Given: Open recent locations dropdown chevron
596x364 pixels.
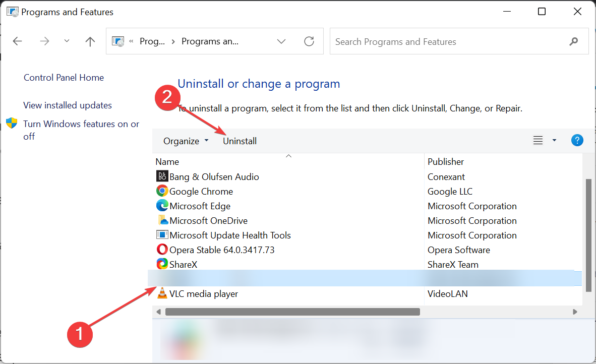Looking at the screenshot, I should [x=67, y=41].
